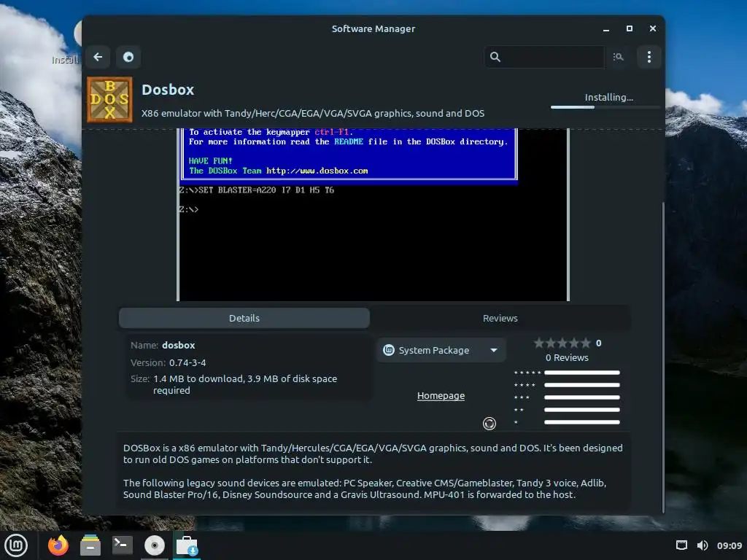Image resolution: width=747 pixels, height=560 pixels.
Task: Click the search magnifier icon
Action: (x=495, y=57)
